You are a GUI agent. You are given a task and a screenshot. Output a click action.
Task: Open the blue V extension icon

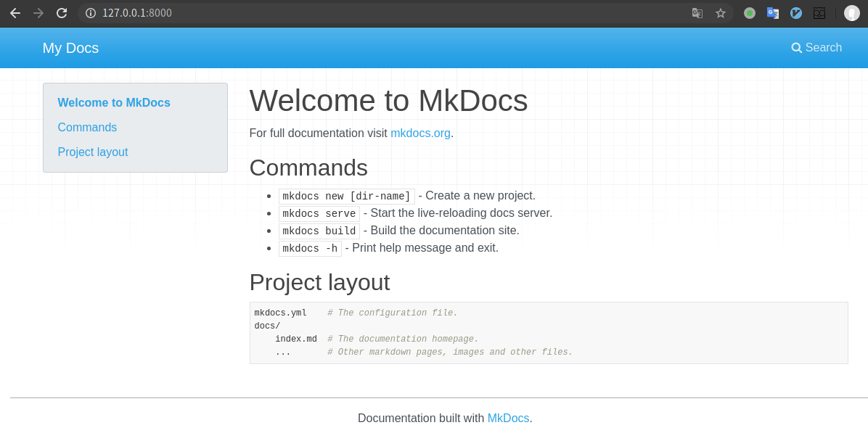[796, 13]
